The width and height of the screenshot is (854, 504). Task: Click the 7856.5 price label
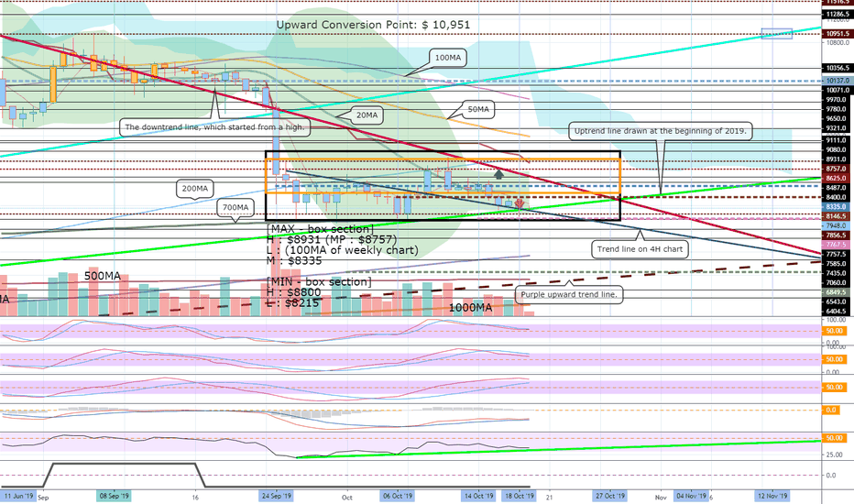pos(836,236)
